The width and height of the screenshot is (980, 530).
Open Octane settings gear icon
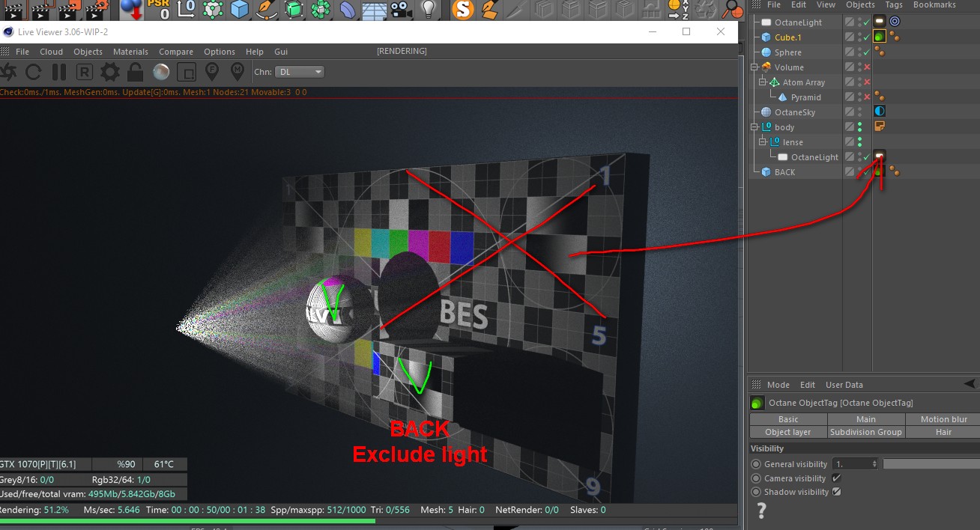coord(110,72)
